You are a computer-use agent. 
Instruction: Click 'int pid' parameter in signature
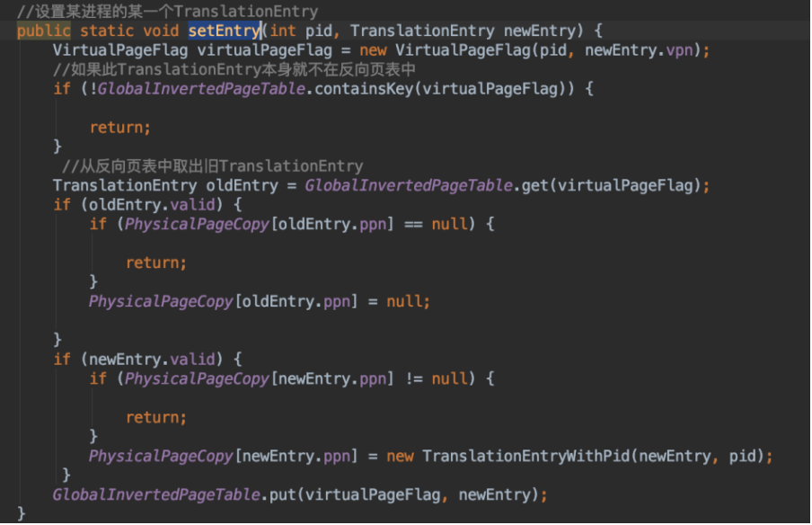(300, 31)
